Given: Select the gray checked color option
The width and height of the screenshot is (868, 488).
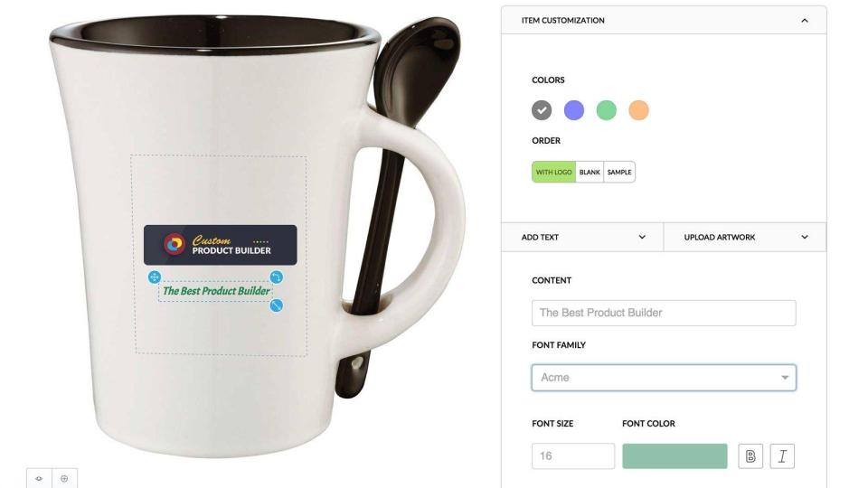Looking at the screenshot, I should click(542, 110).
